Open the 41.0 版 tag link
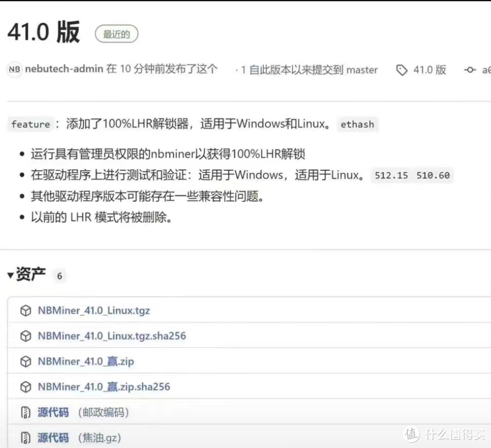Screen dimensions: 491x448 (x=429, y=70)
